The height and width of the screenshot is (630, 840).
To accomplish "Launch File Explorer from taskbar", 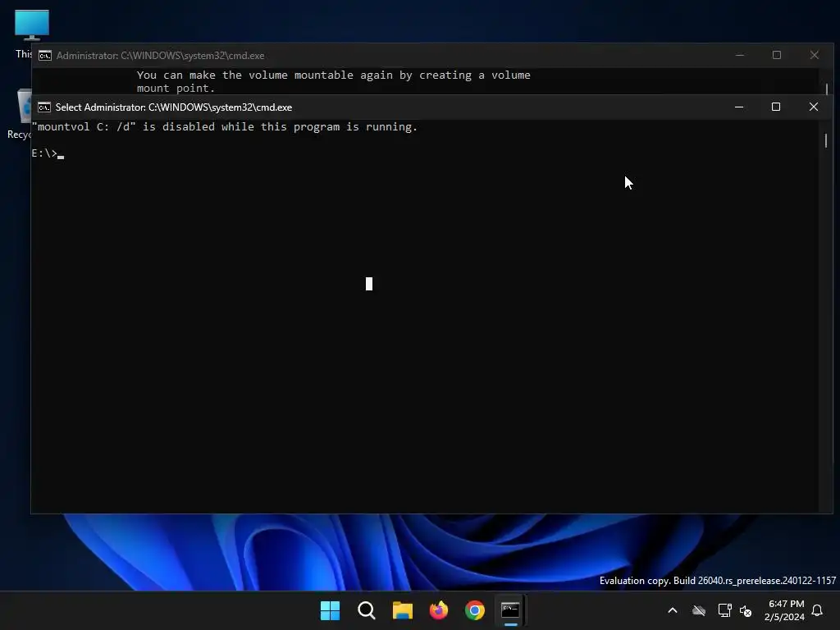I will (x=402, y=610).
